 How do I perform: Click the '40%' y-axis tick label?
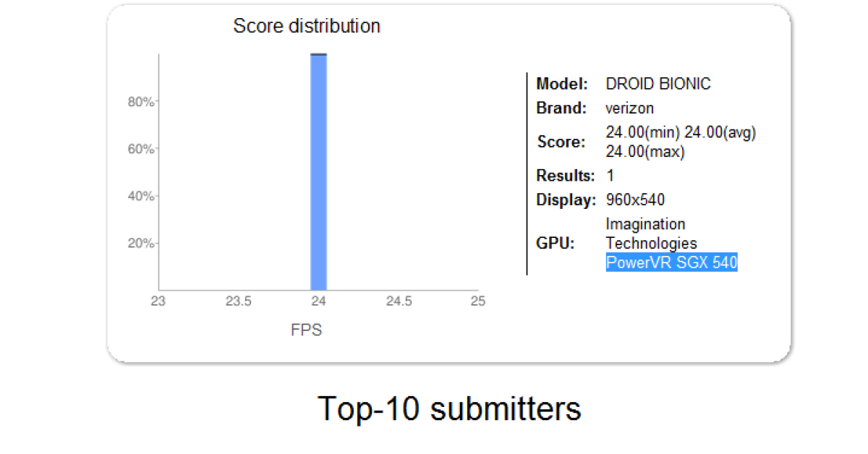click(x=141, y=196)
